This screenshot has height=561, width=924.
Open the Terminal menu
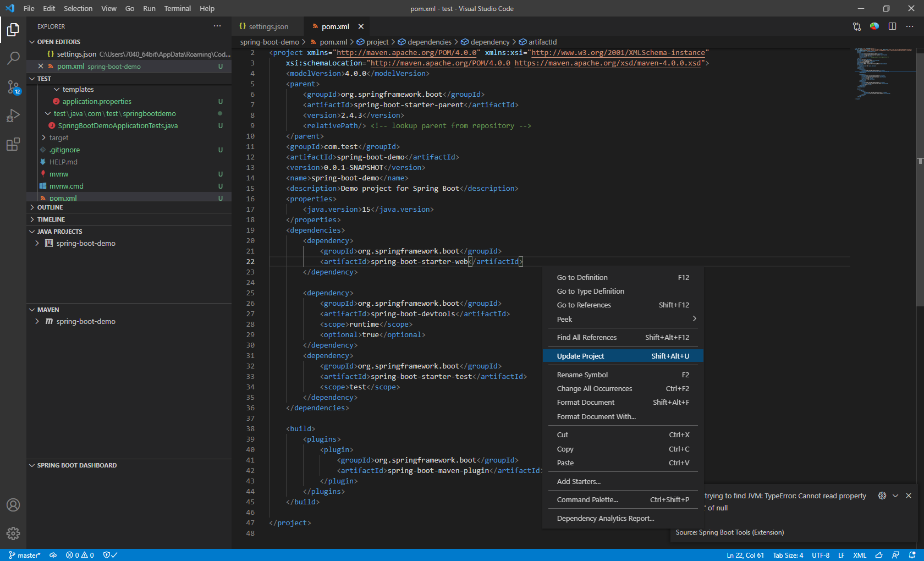pyautogui.click(x=177, y=8)
